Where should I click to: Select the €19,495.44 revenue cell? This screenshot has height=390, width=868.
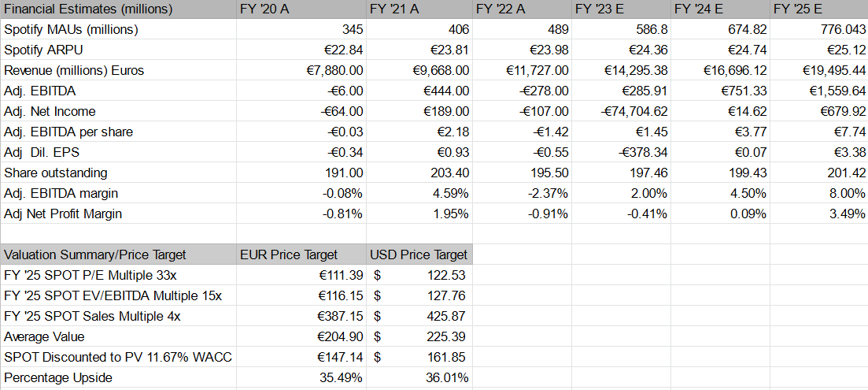pos(818,70)
